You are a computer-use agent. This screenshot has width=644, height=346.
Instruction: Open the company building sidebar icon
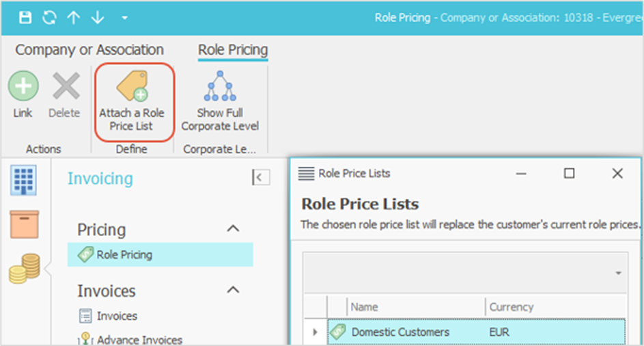tap(24, 181)
